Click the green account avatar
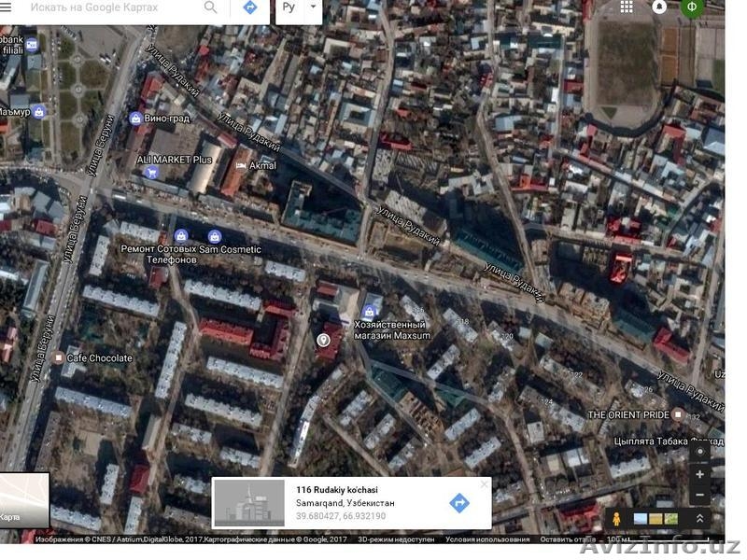 692,7
